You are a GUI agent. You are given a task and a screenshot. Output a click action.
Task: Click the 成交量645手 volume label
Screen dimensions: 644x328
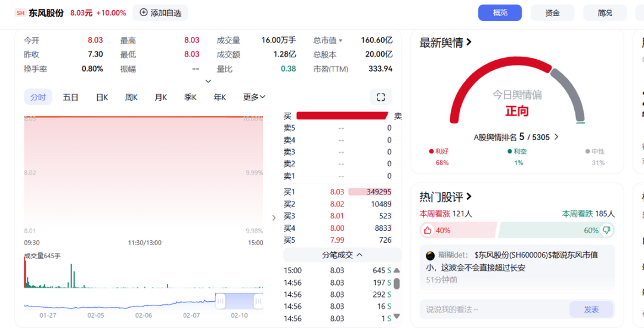point(42,256)
